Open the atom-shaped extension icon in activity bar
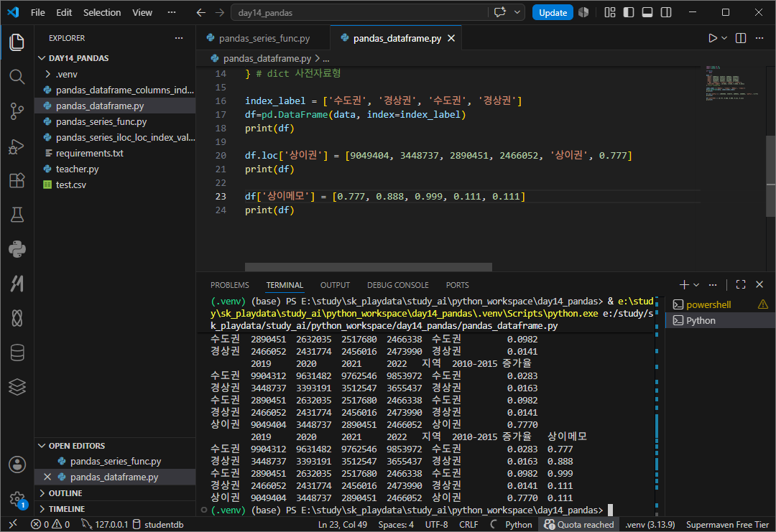Screen dimensions: 776x532 point(17,318)
